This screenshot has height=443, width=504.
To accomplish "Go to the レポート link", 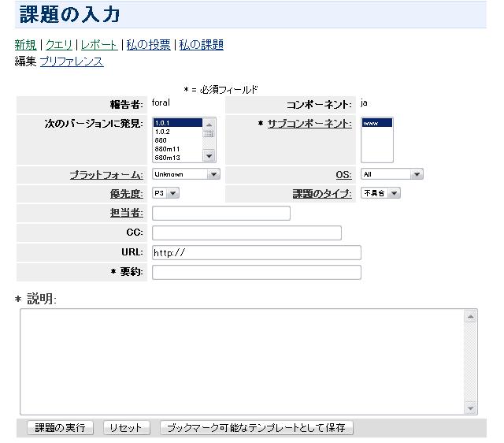I will (x=99, y=45).
